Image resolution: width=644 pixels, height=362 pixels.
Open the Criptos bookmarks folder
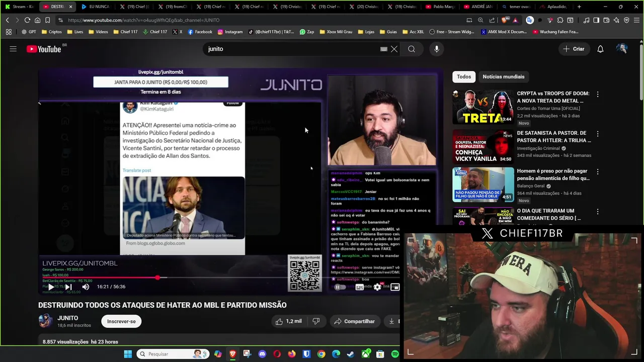pyautogui.click(x=52, y=32)
